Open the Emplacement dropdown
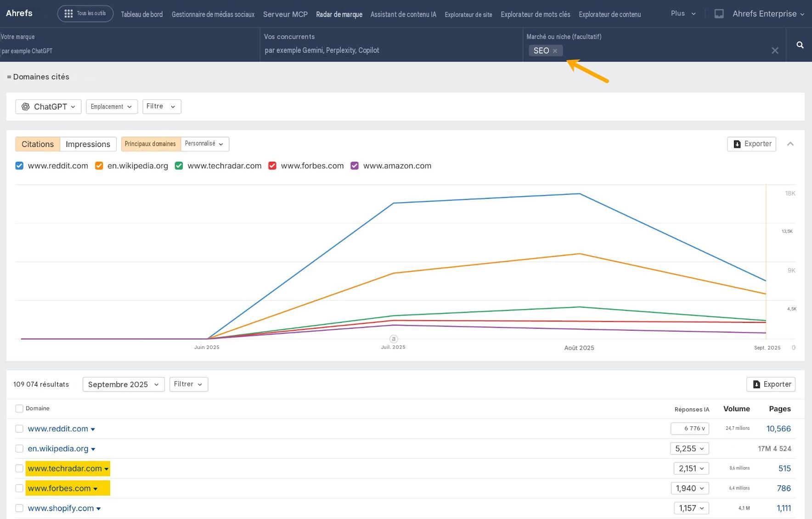The height and width of the screenshot is (519, 812). [x=112, y=107]
